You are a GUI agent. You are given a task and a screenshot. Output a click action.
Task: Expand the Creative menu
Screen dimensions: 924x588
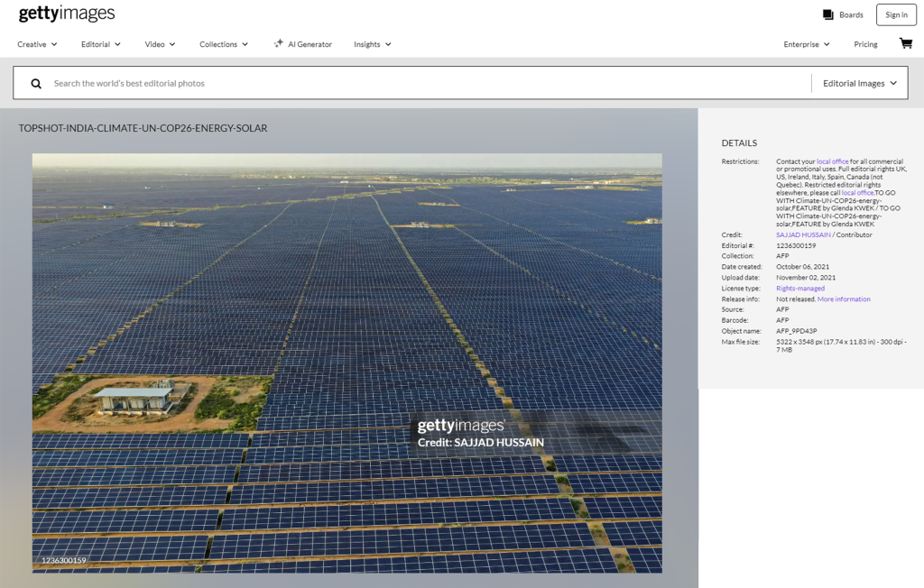click(37, 44)
